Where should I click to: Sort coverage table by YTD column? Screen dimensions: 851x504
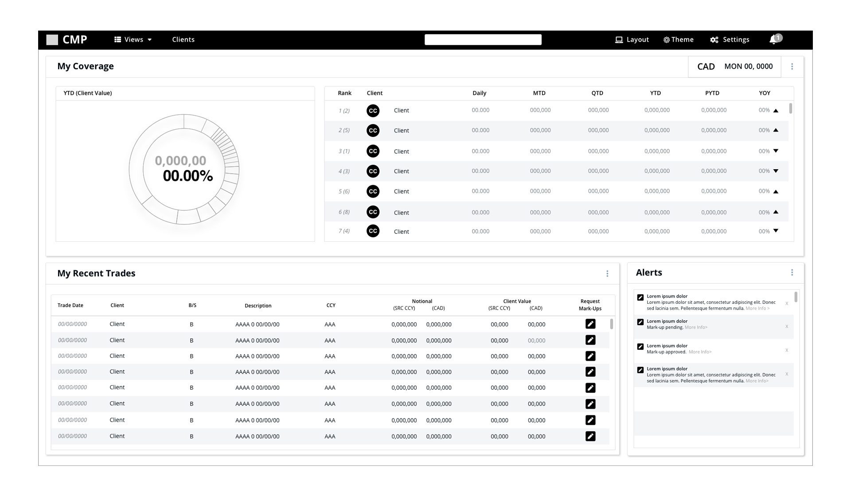655,93
